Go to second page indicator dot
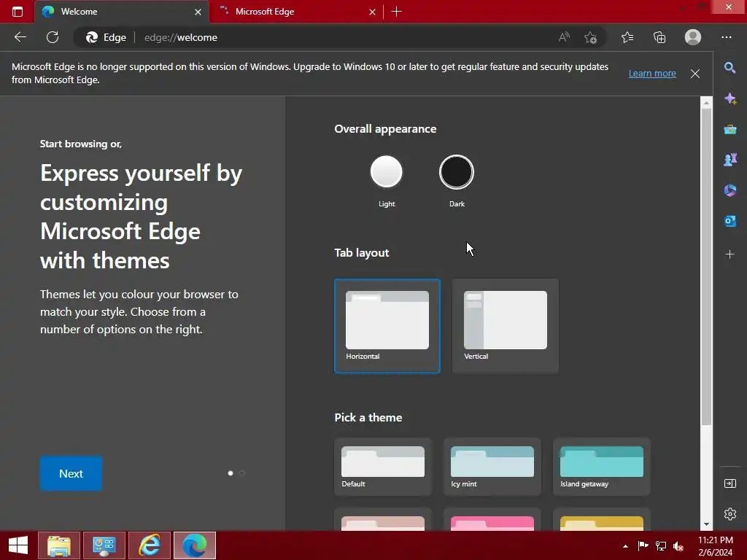This screenshot has width=747, height=560. 242,473
